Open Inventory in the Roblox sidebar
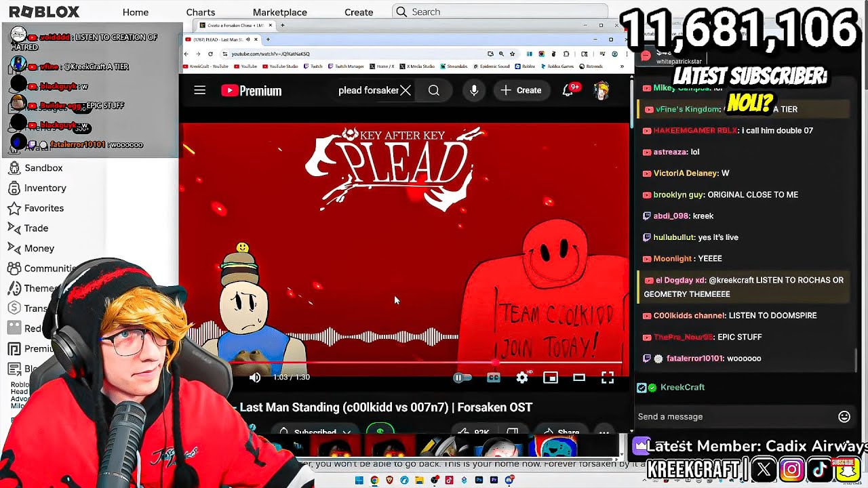868x488 pixels. coord(37,188)
